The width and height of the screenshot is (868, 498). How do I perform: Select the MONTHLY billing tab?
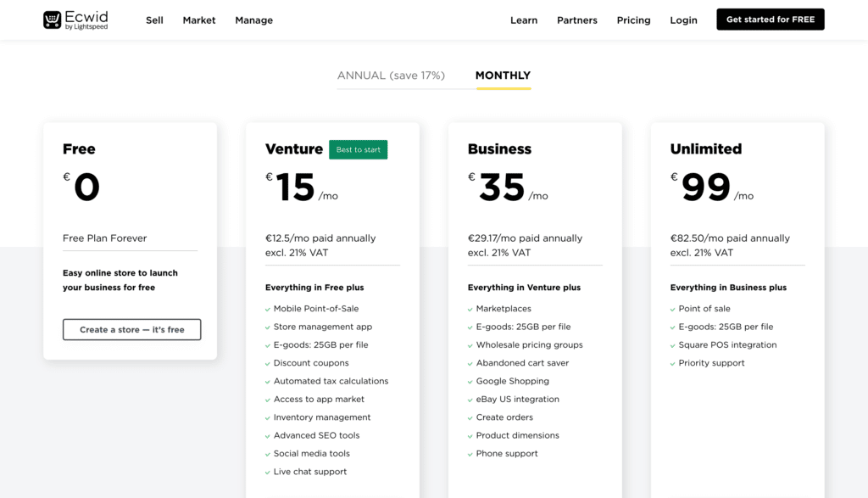click(503, 76)
